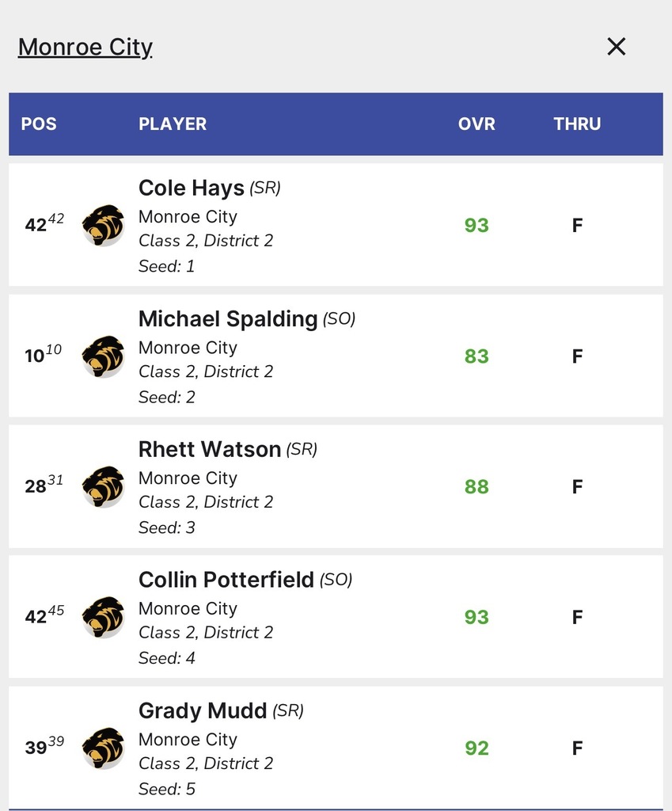Click Michael Spalding's score of 83
Image resolution: width=672 pixels, height=811 pixels.
pos(476,356)
